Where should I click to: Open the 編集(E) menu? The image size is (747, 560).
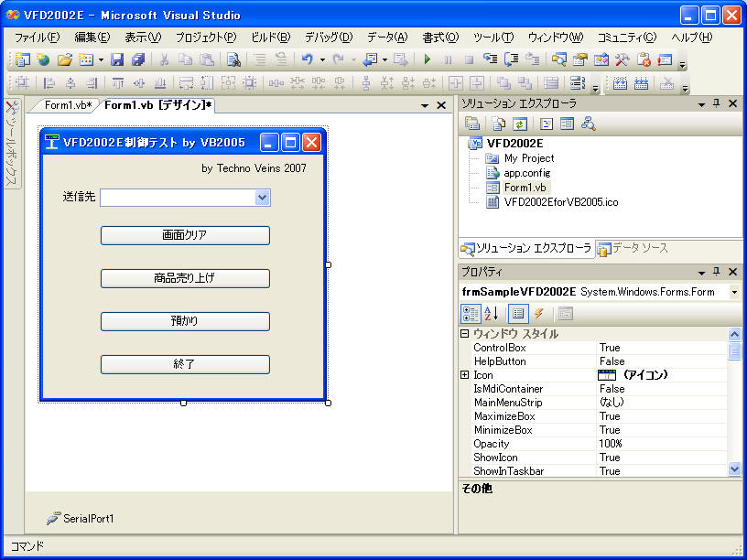(x=92, y=38)
